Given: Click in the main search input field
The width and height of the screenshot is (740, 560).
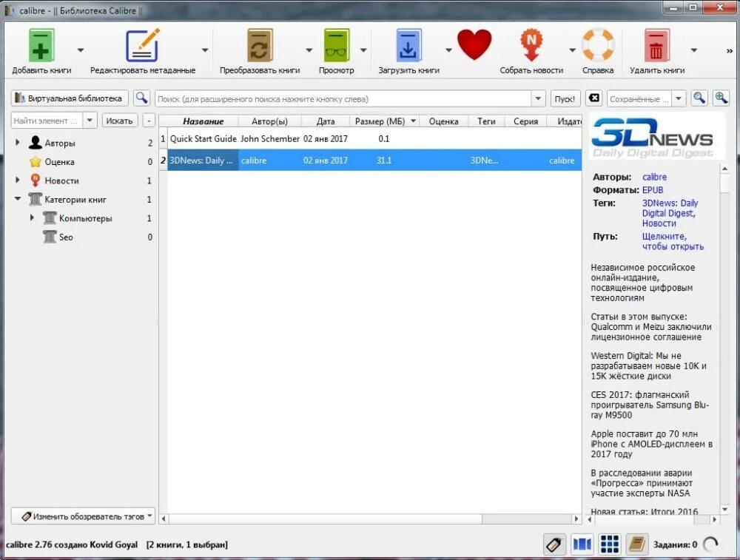Looking at the screenshot, I should pos(343,98).
